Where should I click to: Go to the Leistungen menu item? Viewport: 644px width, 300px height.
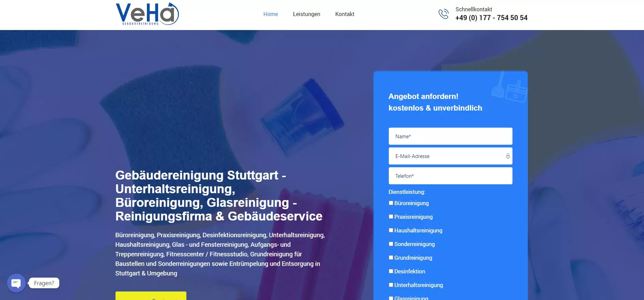[x=306, y=14]
